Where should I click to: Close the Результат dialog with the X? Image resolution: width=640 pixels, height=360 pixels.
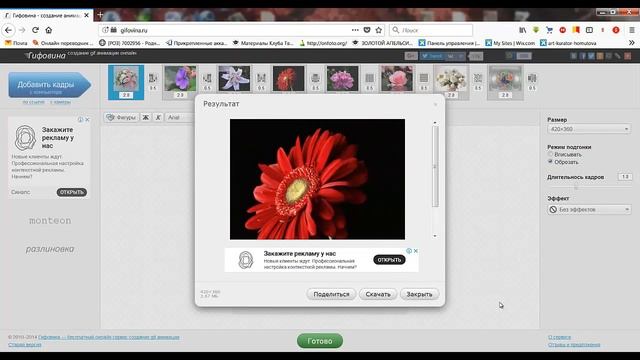point(436,104)
